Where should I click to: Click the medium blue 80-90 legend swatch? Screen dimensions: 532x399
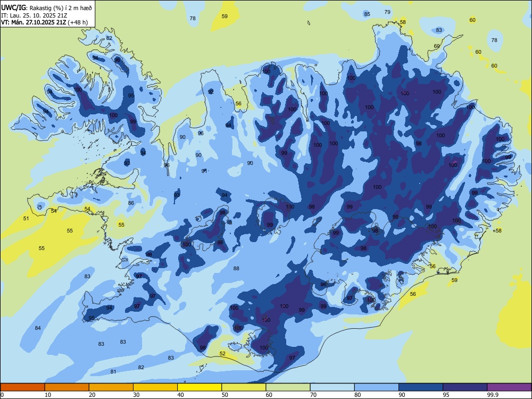tap(377, 387)
